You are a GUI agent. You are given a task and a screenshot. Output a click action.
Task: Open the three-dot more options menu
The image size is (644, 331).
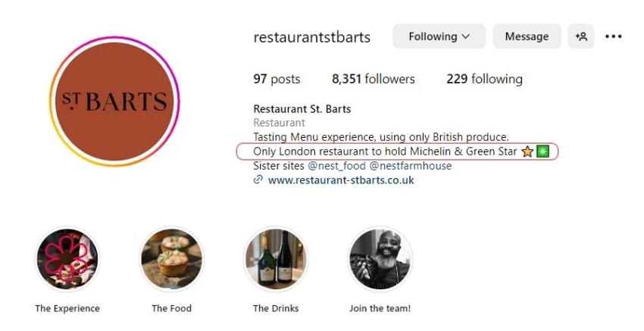point(614,36)
